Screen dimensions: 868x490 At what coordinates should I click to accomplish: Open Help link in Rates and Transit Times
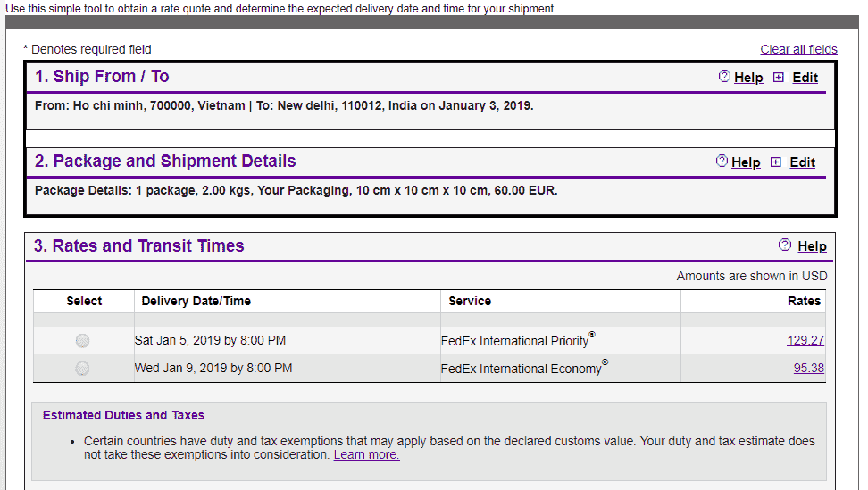click(812, 246)
